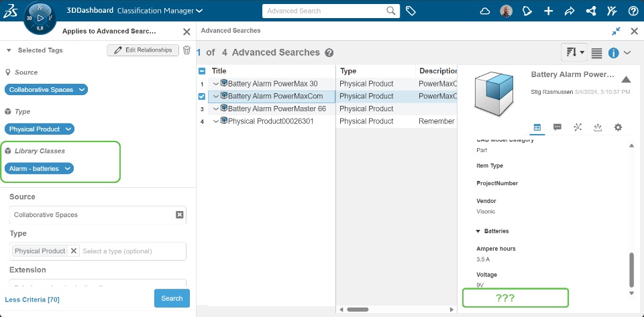Click the Advanced Search input field
644x317 pixels.
tap(325, 11)
